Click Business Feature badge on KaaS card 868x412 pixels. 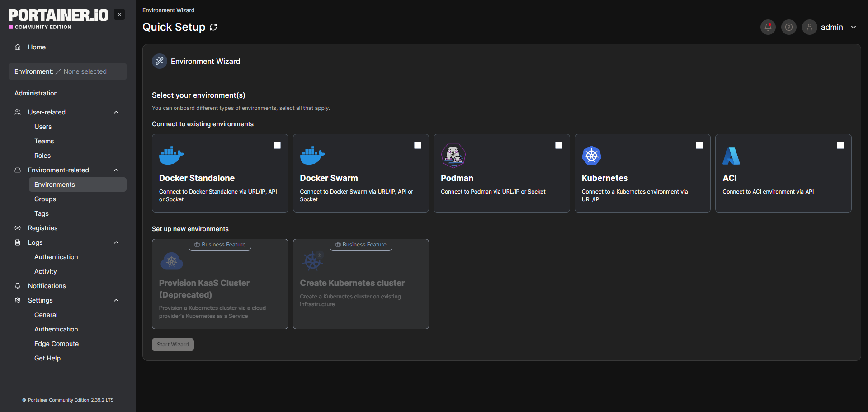[x=220, y=245]
